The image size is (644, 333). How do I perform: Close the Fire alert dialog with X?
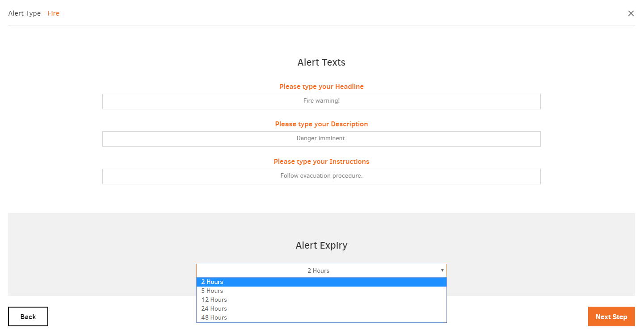(x=631, y=13)
